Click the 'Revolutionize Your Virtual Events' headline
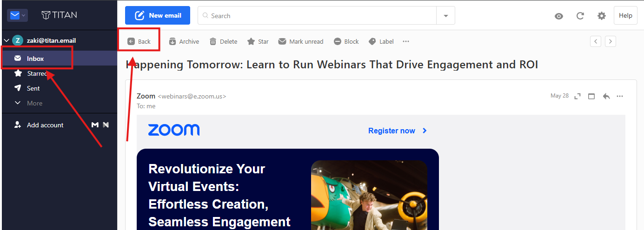This screenshot has height=230, width=644. pyautogui.click(x=219, y=195)
